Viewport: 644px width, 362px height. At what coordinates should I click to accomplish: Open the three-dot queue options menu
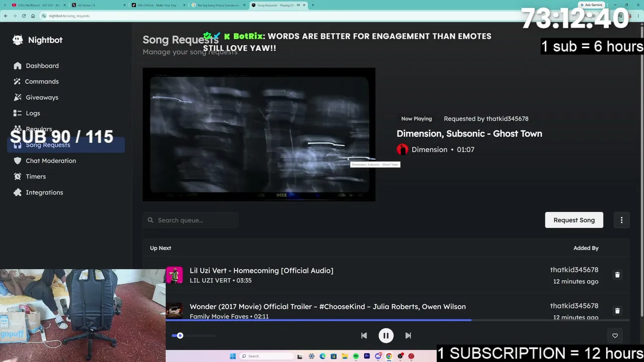tap(621, 220)
